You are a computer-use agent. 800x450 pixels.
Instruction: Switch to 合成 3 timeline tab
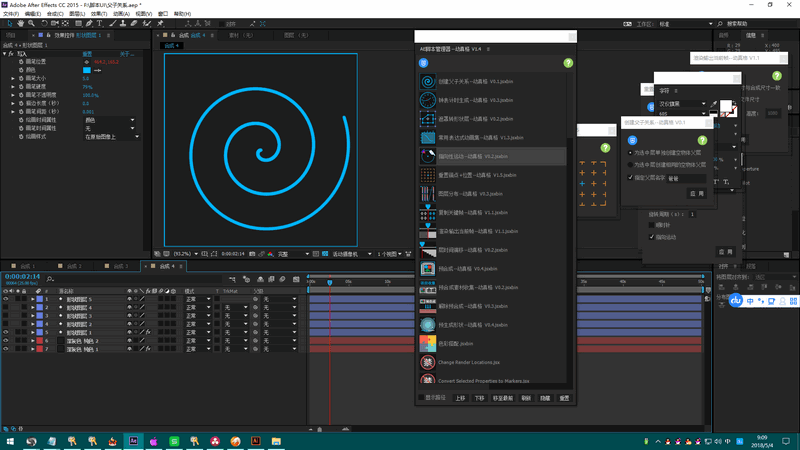tap(117, 266)
